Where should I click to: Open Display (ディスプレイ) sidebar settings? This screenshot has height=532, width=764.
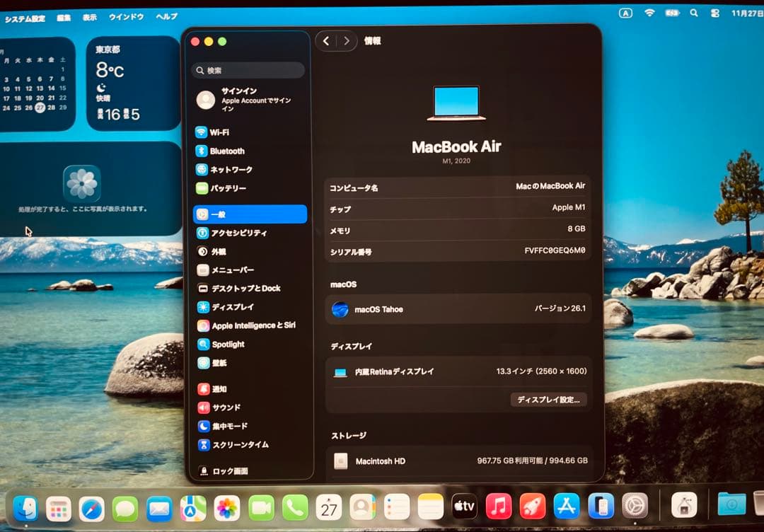click(232, 307)
